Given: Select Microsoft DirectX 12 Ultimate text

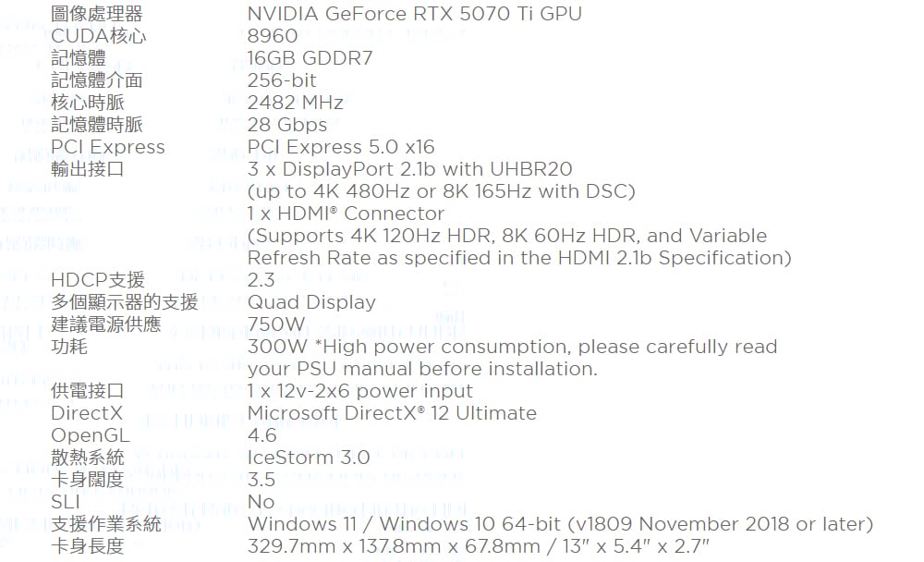Looking at the screenshot, I should (x=392, y=413).
